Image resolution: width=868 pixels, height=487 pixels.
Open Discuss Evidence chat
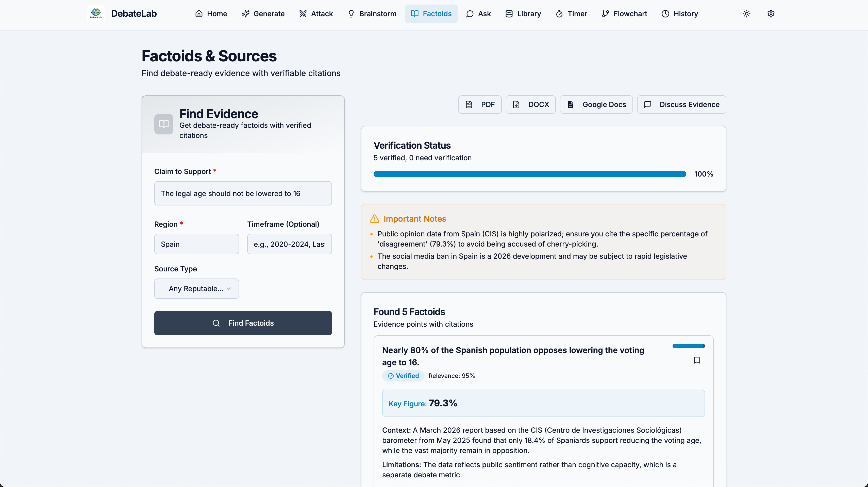tap(681, 105)
